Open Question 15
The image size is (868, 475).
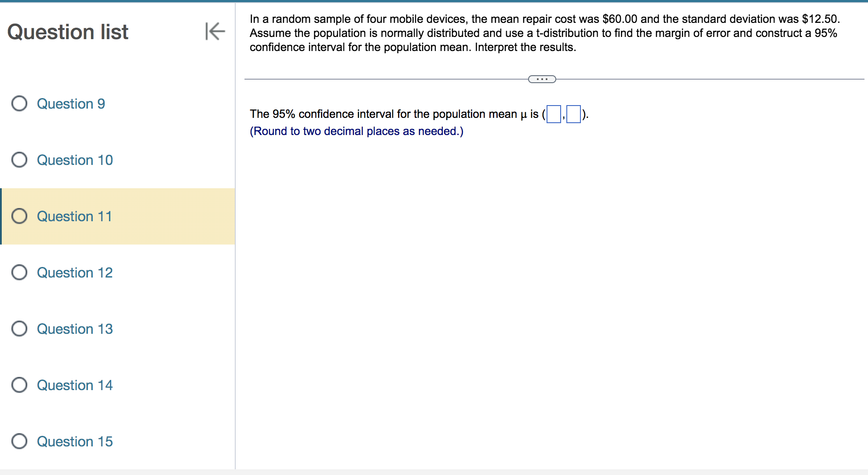point(74,441)
